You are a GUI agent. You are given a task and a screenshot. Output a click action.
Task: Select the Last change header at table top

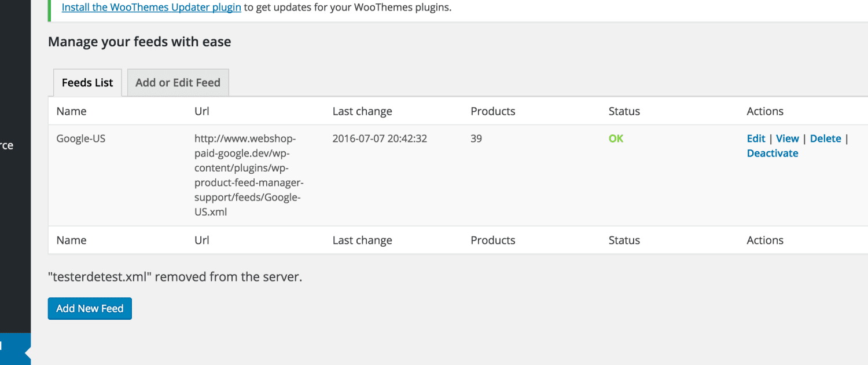pos(362,111)
